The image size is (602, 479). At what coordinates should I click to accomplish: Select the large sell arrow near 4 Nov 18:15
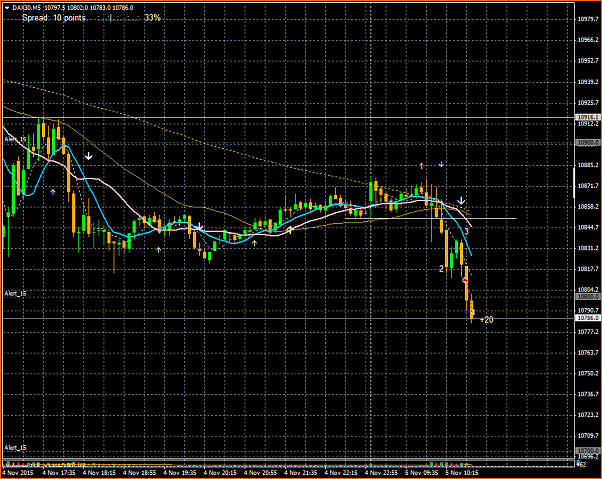point(89,156)
